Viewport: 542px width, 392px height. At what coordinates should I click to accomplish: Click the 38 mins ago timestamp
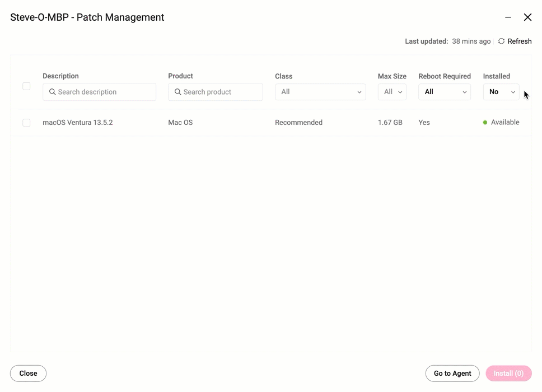[471, 41]
